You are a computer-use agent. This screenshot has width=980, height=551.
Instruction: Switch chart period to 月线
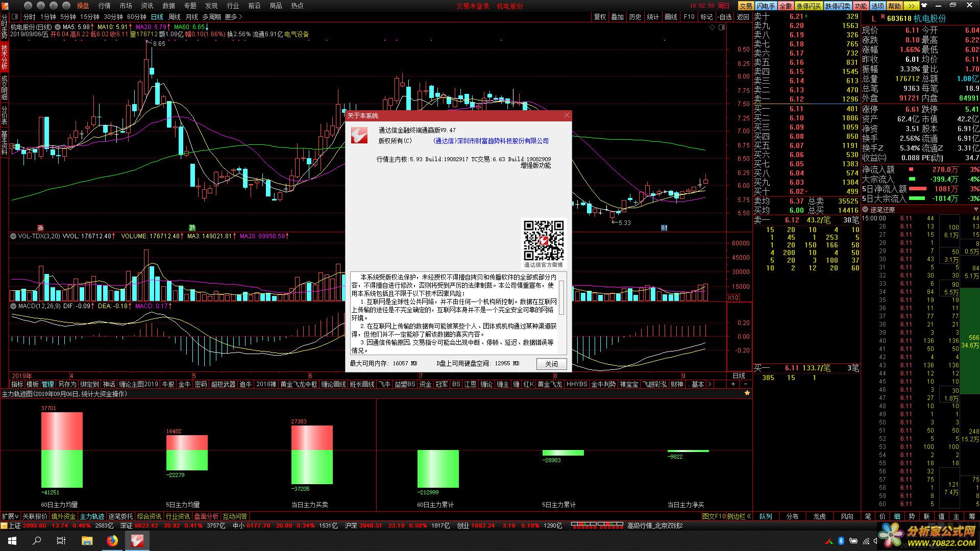tap(192, 17)
